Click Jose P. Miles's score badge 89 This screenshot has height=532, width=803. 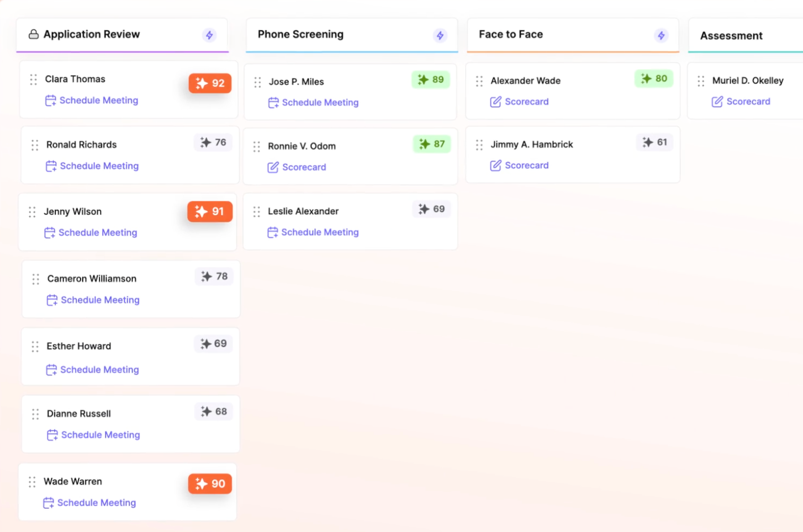[x=431, y=79]
